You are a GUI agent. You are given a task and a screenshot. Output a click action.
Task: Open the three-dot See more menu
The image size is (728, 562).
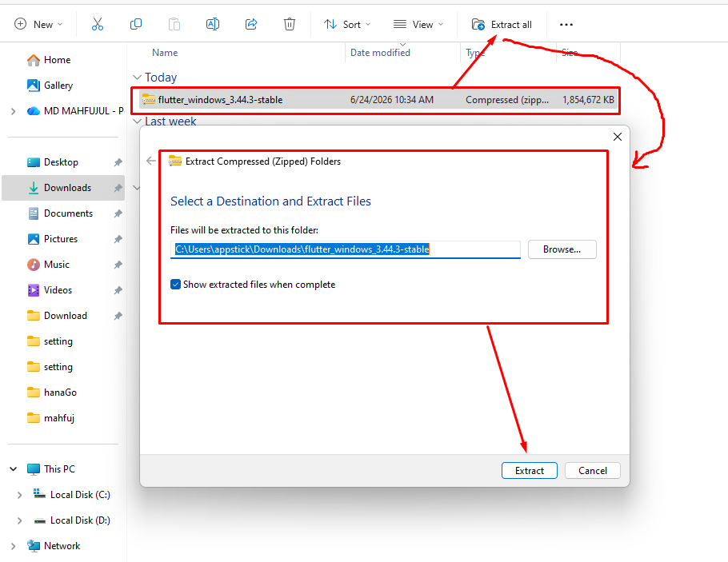[566, 25]
